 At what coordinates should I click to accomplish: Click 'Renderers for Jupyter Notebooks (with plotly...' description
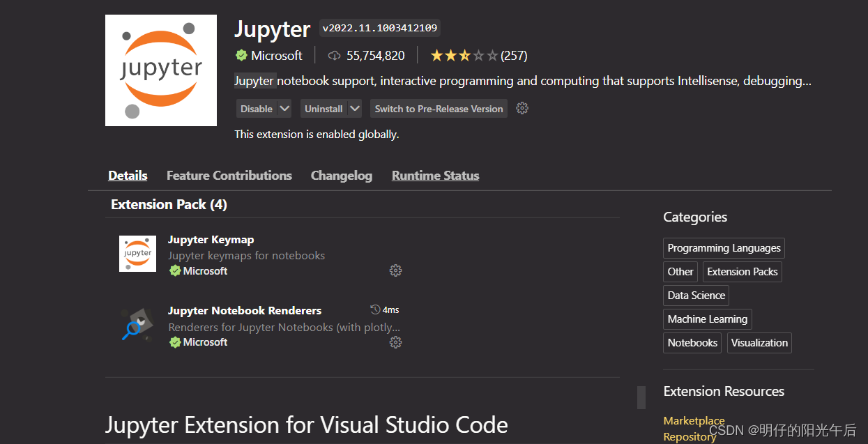284,327
